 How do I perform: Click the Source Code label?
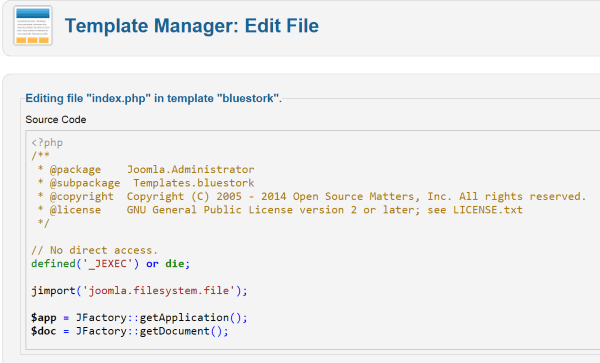(56, 120)
